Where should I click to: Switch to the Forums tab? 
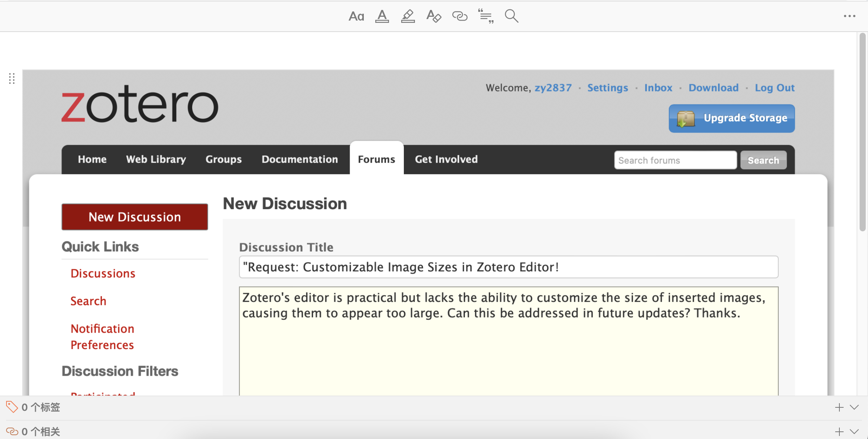376,159
